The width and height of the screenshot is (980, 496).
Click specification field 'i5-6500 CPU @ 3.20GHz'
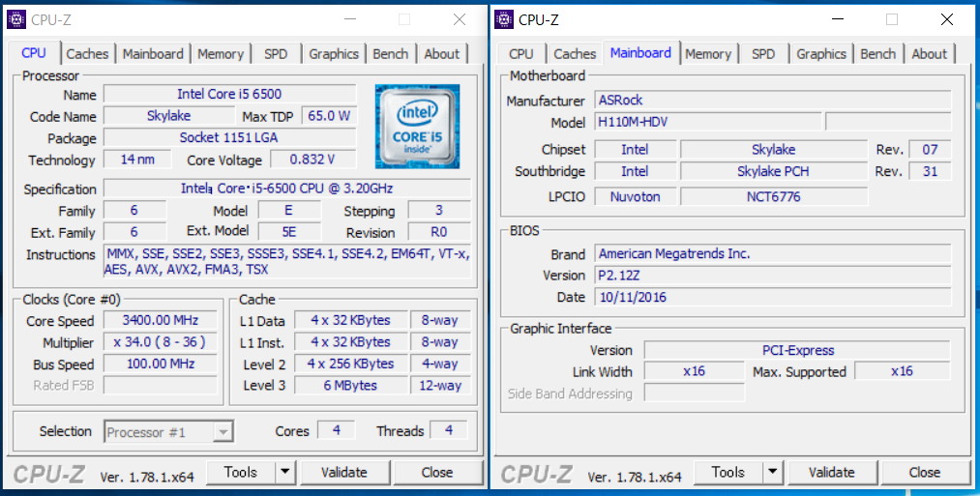pos(287,188)
